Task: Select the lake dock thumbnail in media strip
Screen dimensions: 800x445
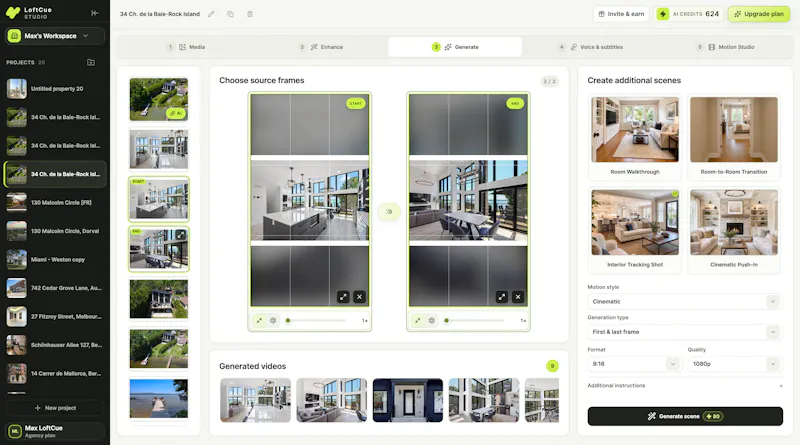Action: [x=159, y=398]
